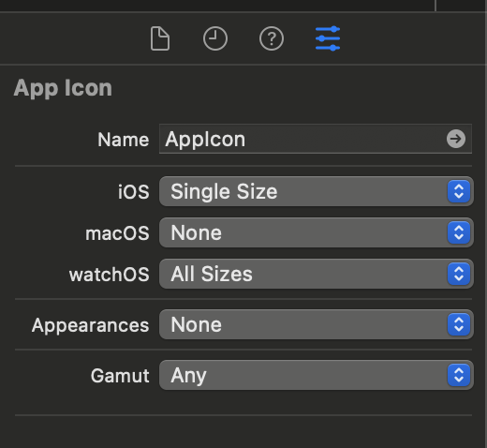Click the App Icon section heading

pos(63,88)
